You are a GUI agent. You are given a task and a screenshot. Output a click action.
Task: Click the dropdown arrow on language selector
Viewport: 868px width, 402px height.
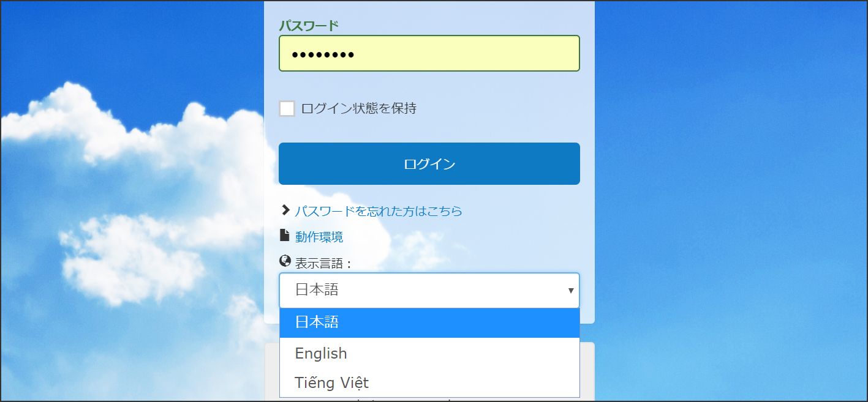pos(570,291)
